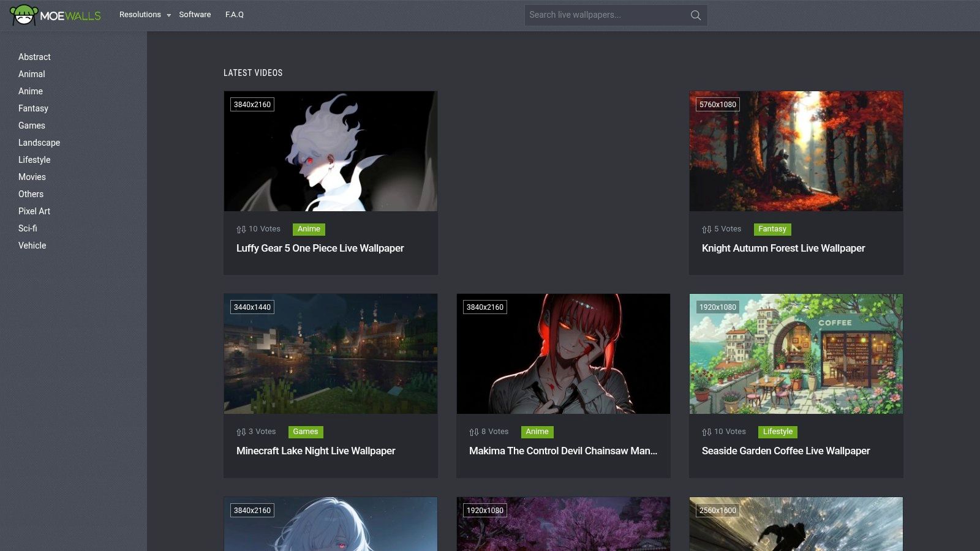Browse the Vehicle category
The image size is (980, 551).
[x=32, y=246]
